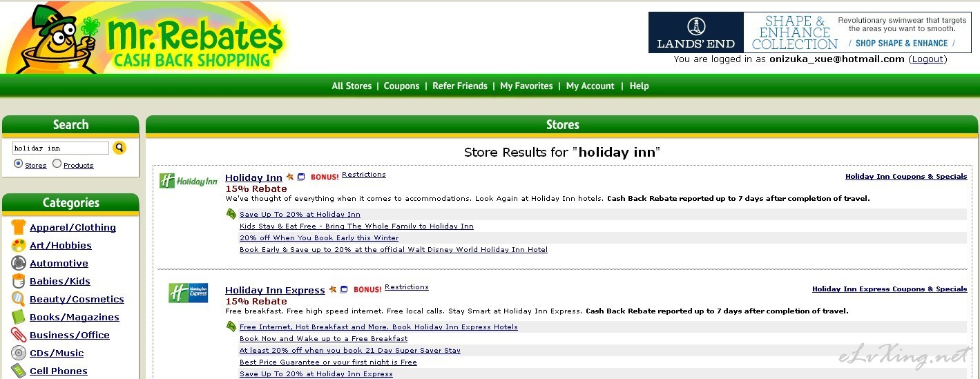Open the Mr. Rebates logo homepage
Screen dimensions: 980x379
tap(145, 38)
